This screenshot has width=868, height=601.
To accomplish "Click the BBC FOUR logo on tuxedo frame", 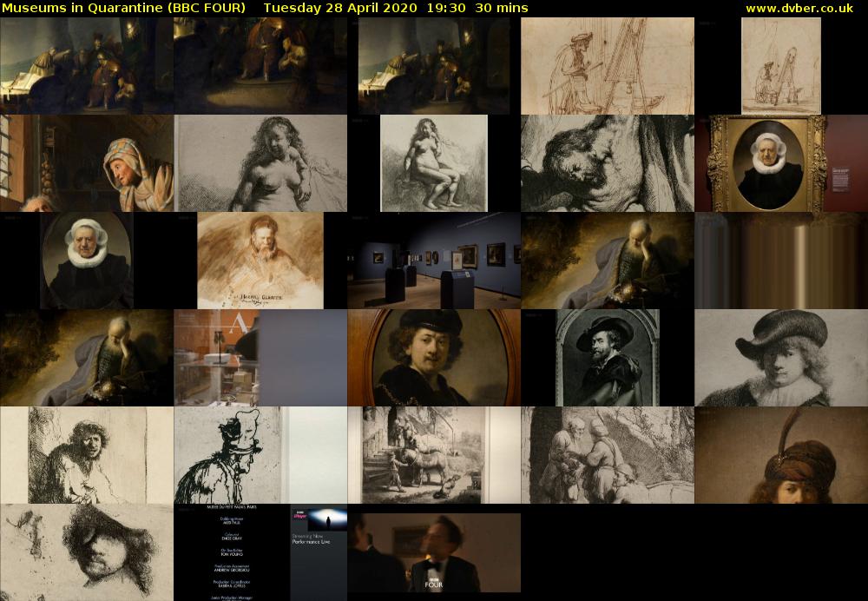I will [x=433, y=583].
